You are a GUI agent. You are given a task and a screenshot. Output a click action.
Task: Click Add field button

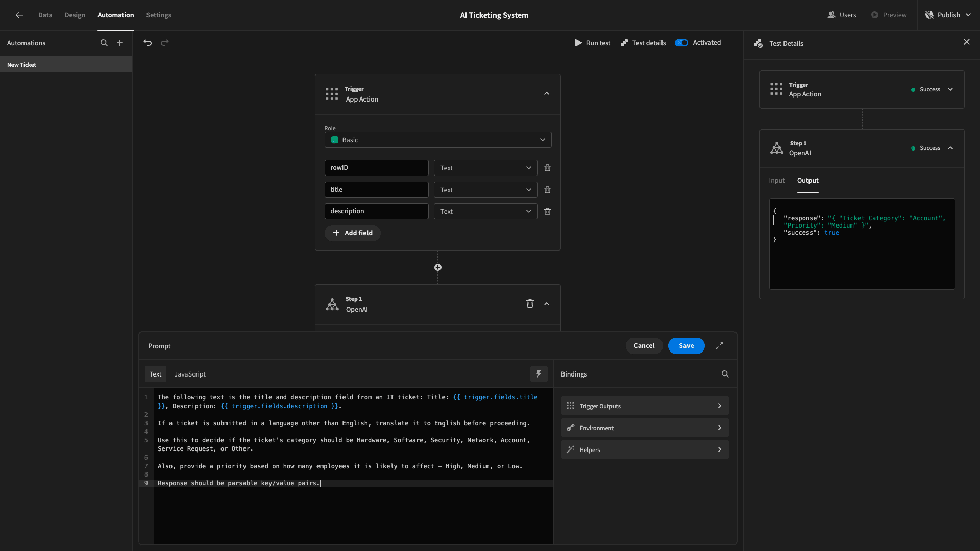coord(353,233)
